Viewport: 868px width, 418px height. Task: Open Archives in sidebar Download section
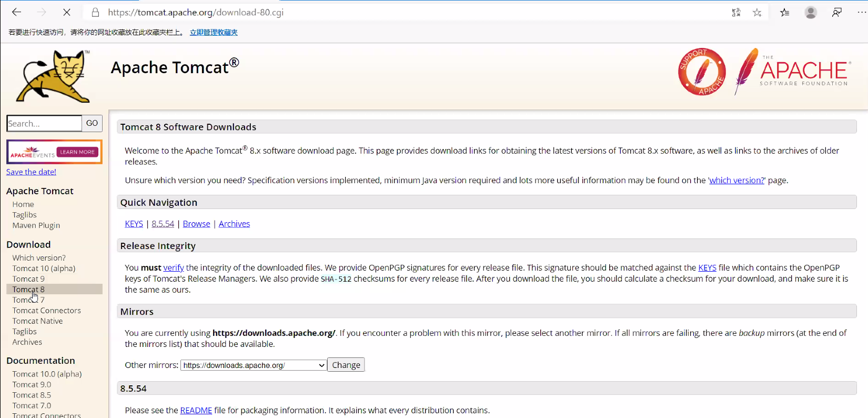[27, 342]
